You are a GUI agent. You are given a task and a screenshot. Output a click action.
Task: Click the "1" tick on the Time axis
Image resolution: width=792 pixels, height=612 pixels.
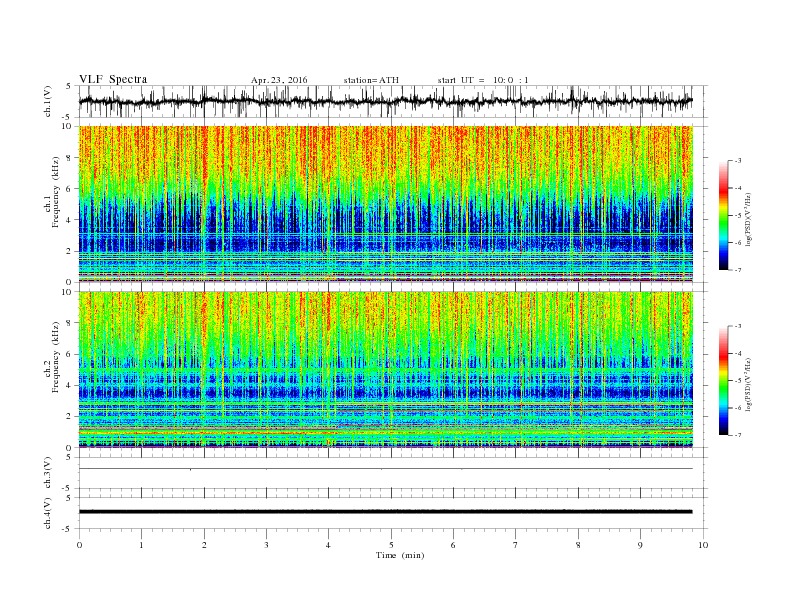[x=141, y=545]
